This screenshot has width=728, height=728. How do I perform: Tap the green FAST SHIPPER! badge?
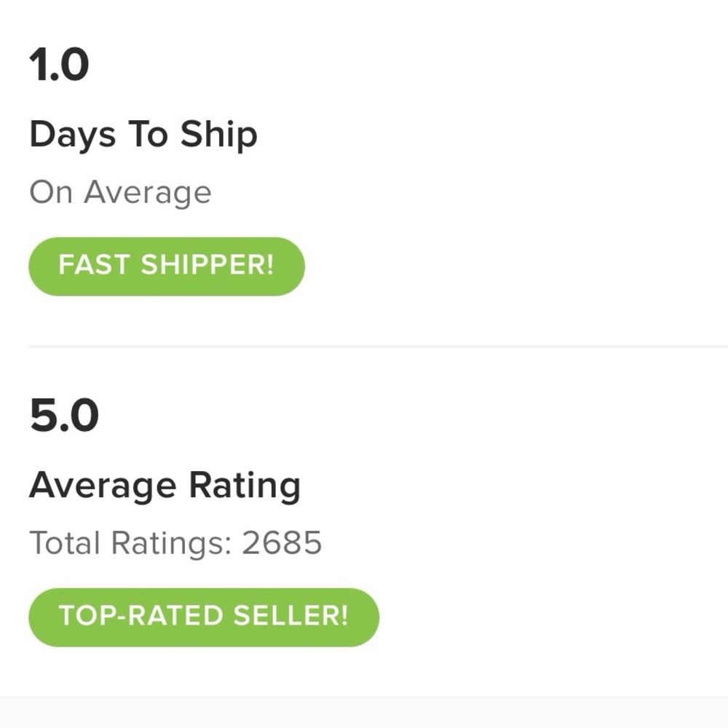pos(167,266)
